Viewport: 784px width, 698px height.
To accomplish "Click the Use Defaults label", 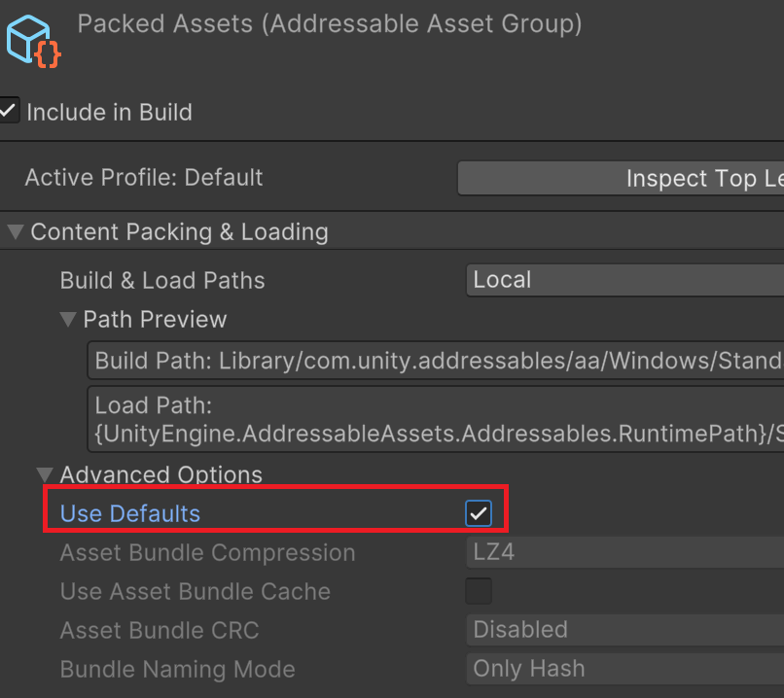I will pos(130,513).
